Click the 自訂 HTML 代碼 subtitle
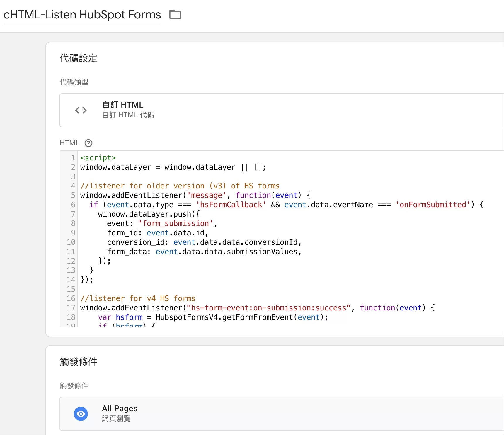 coord(128,115)
